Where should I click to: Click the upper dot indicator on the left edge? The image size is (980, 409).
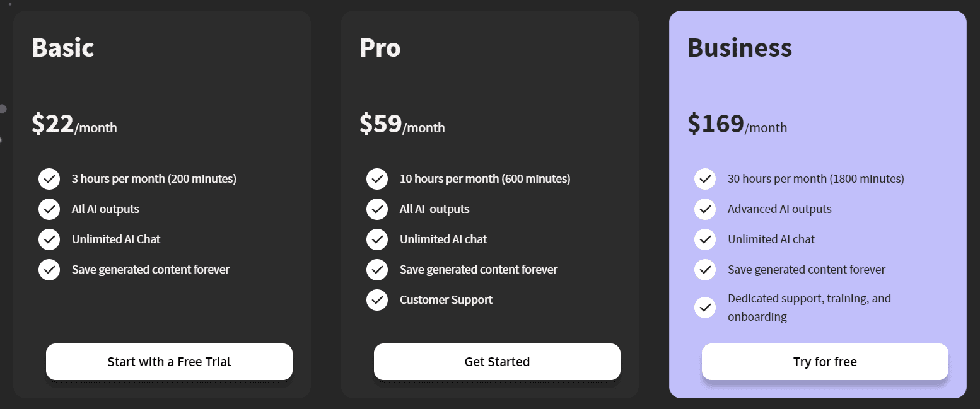point(3,108)
